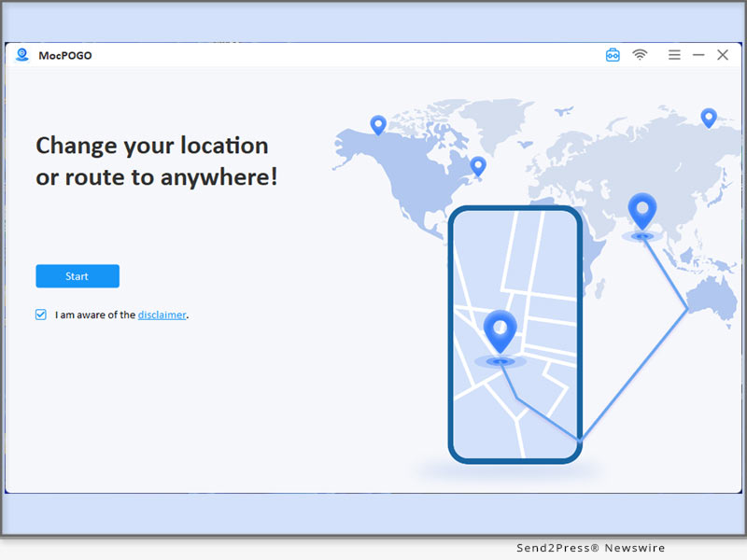
Task: Minimize the MocPOGO window
Action: point(698,55)
